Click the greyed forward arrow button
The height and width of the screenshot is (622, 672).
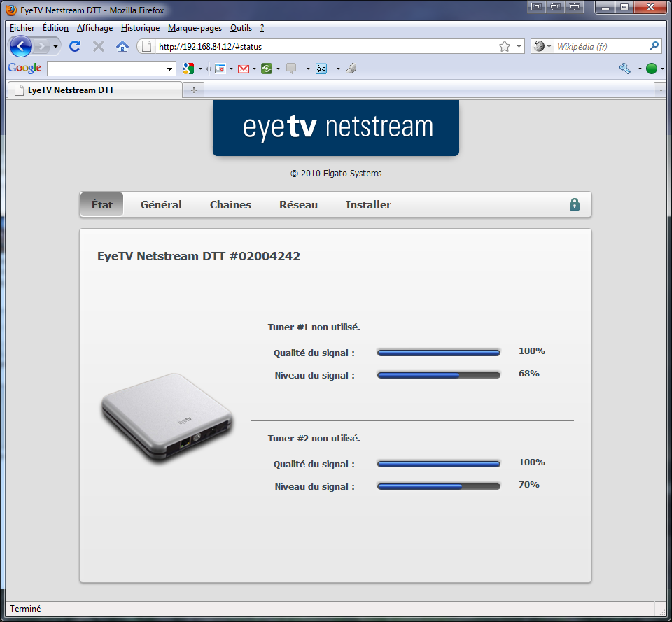pos(41,46)
